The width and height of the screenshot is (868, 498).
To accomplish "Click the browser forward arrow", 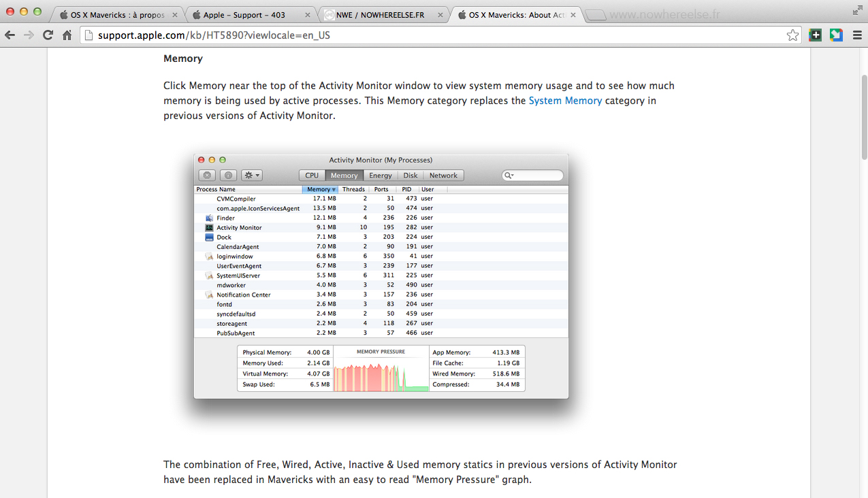I will coord(29,35).
